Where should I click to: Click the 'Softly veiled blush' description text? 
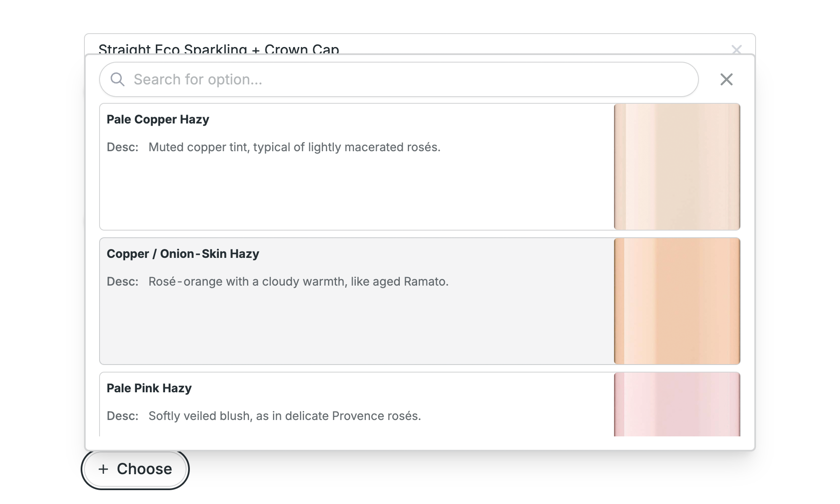pos(285,416)
